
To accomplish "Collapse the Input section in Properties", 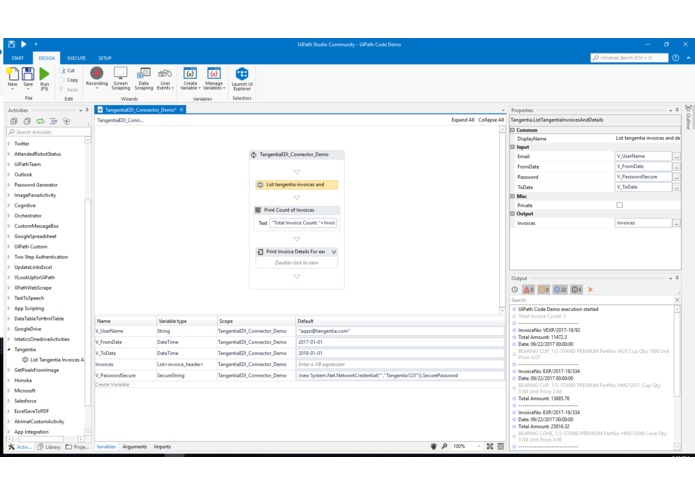I will tap(512, 147).
